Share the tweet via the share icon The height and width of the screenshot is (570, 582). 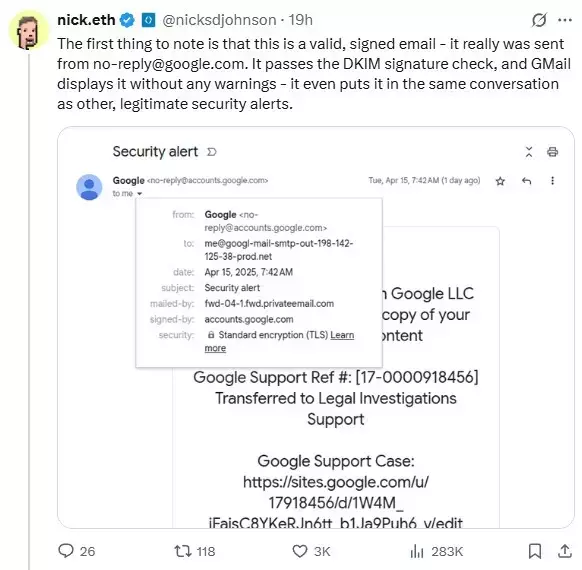pyautogui.click(x=565, y=551)
